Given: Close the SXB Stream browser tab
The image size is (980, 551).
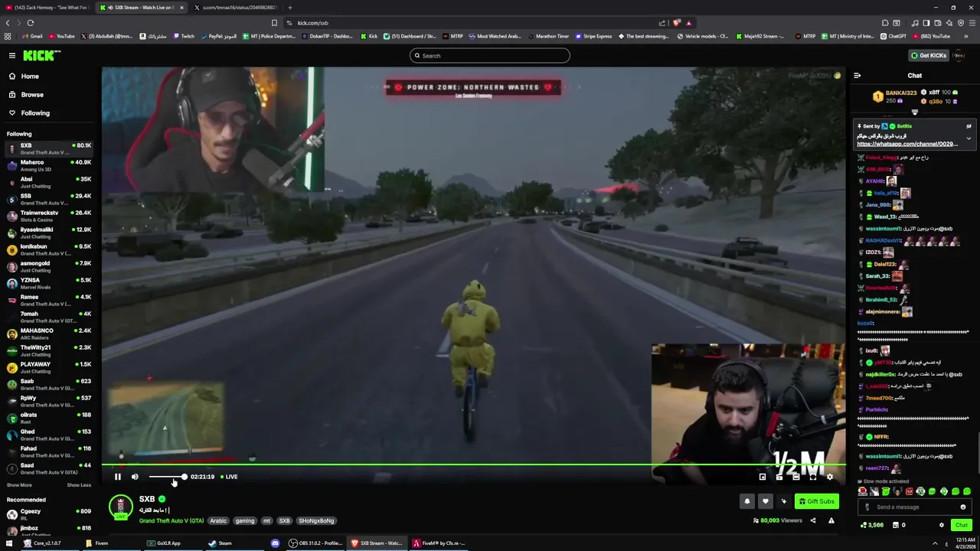Looking at the screenshot, I should [x=181, y=7].
